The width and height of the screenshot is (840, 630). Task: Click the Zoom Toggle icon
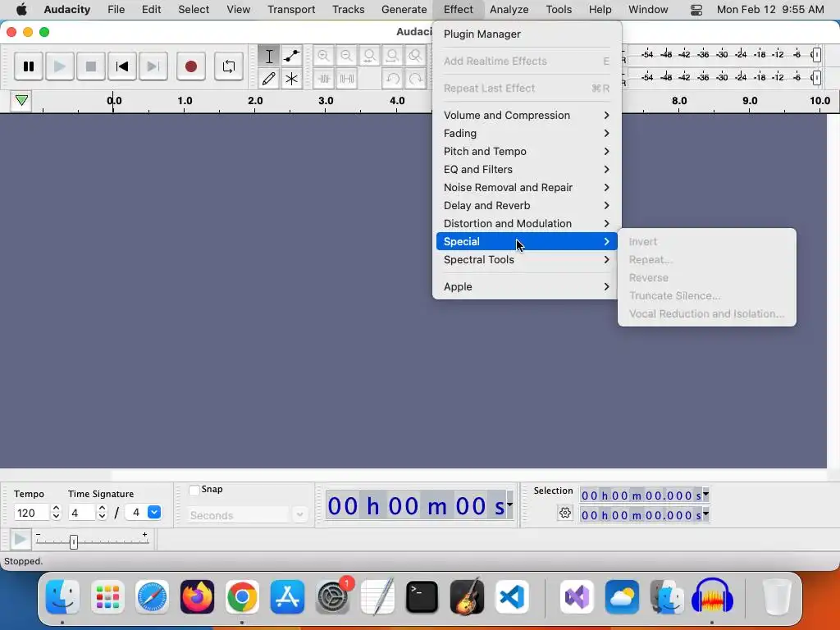[415, 56]
